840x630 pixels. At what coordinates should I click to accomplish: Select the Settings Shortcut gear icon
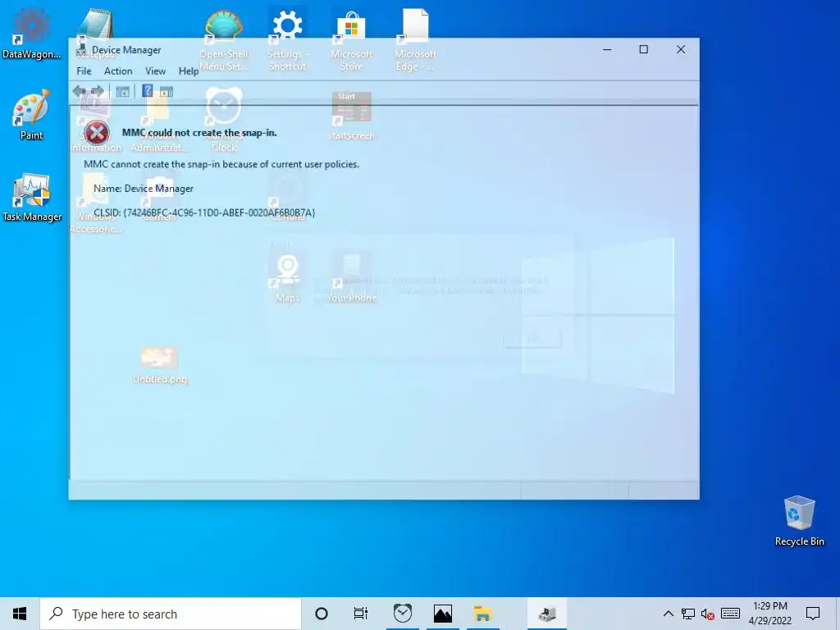point(288,40)
